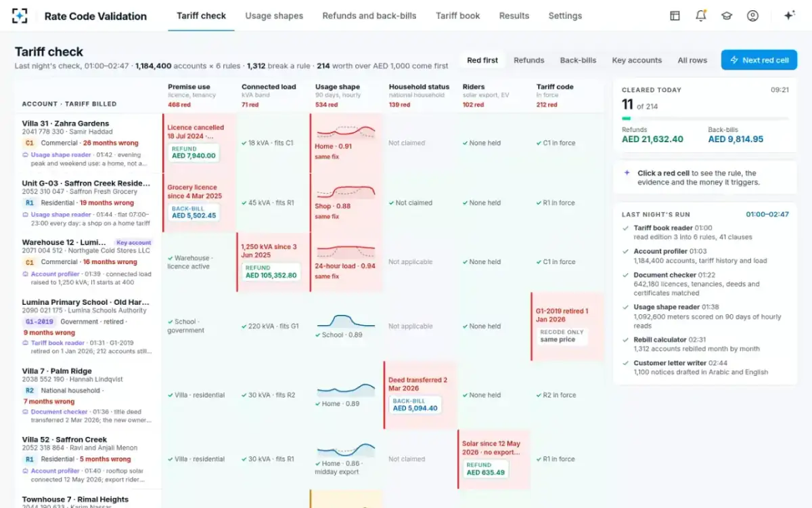Image resolution: width=812 pixels, height=508 pixels.
Task: Click the Rate Code Validation app logo
Action: (20, 16)
